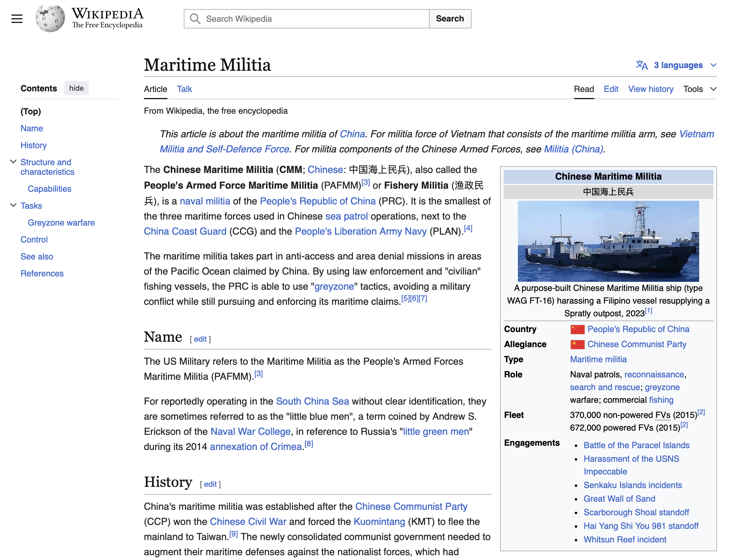Go to Greyzone warfare subsection in contents
Screen dimensions: 737x560
click(61, 223)
